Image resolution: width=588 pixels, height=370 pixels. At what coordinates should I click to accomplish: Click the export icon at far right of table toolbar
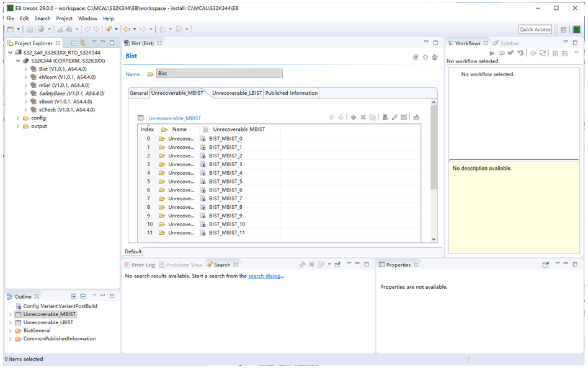pos(416,117)
